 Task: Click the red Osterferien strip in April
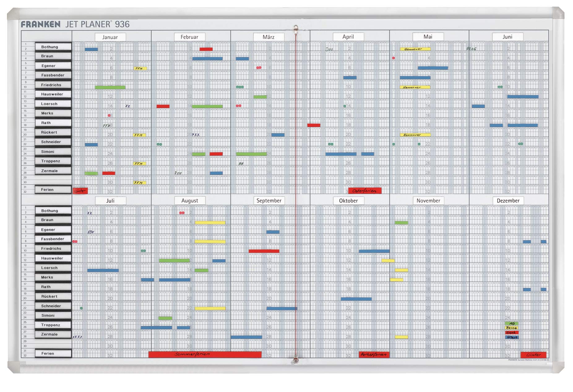pyautogui.click(x=365, y=191)
